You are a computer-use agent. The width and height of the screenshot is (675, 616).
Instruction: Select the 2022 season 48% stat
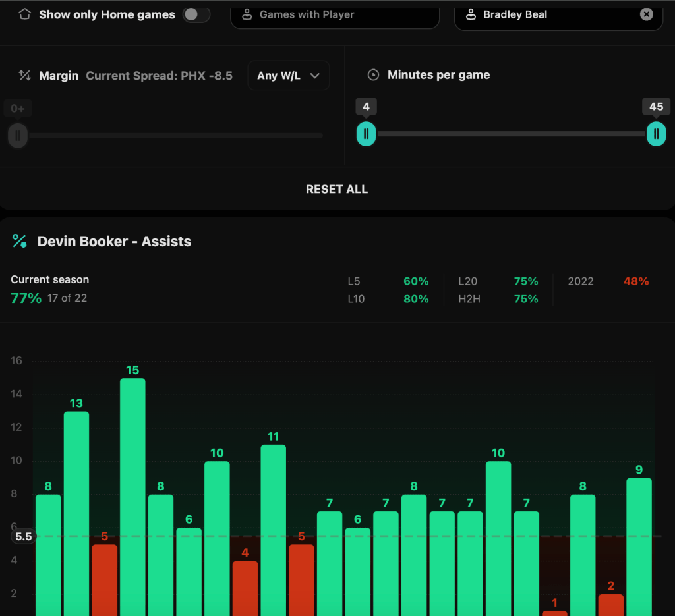click(x=608, y=281)
